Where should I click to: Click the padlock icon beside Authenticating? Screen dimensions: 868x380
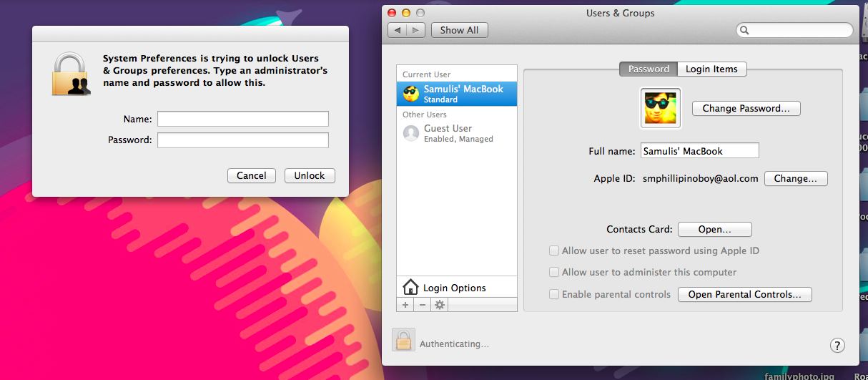[x=404, y=340]
